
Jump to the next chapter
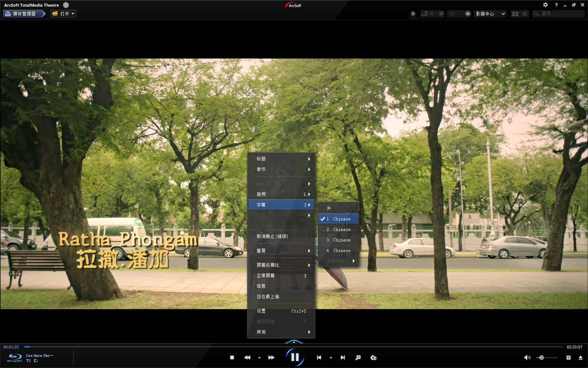click(343, 357)
